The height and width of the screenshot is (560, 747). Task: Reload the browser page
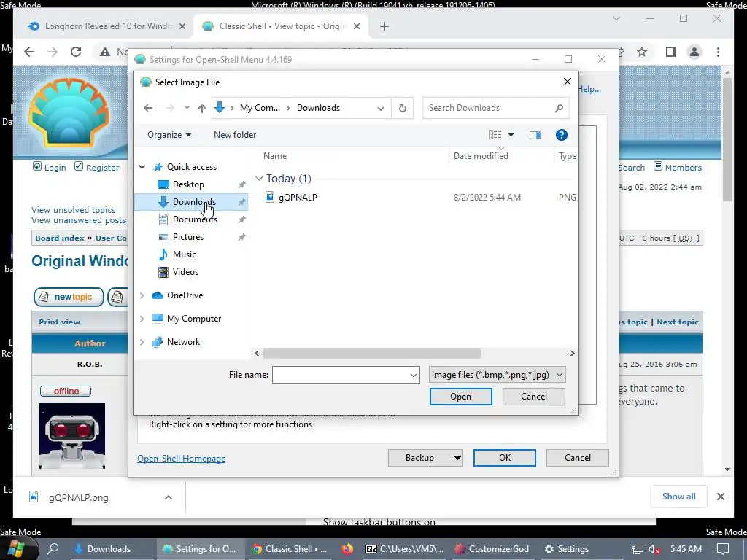(x=76, y=52)
